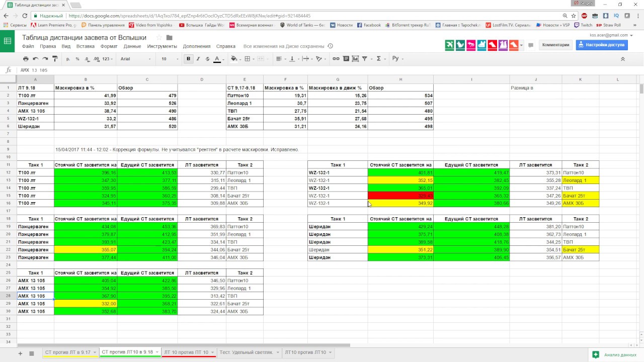
Task: Click the blue Настройки доступа button
Action: (x=601, y=45)
